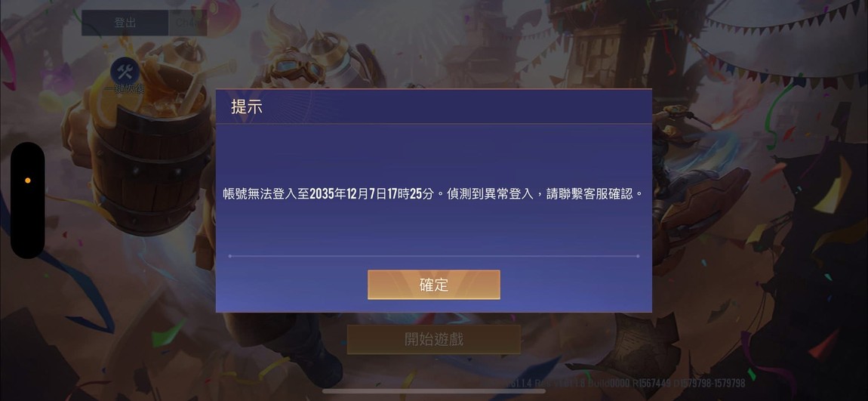Tap the orange dot on the floating pill
This screenshot has width=868, height=401.
28,180
